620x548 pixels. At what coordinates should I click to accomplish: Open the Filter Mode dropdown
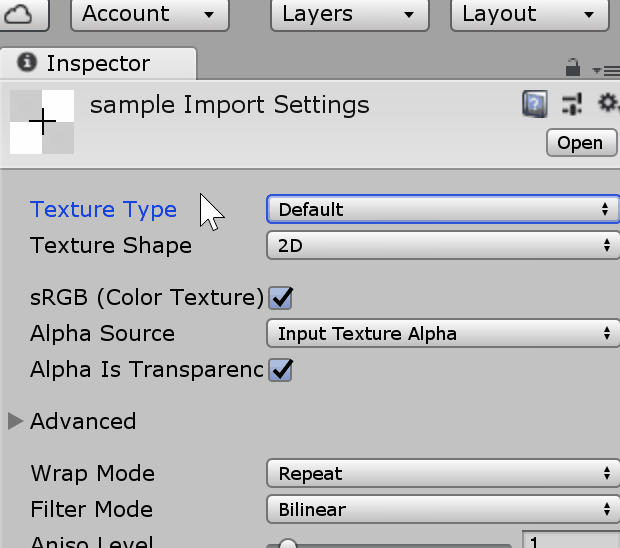pos(443,509)
